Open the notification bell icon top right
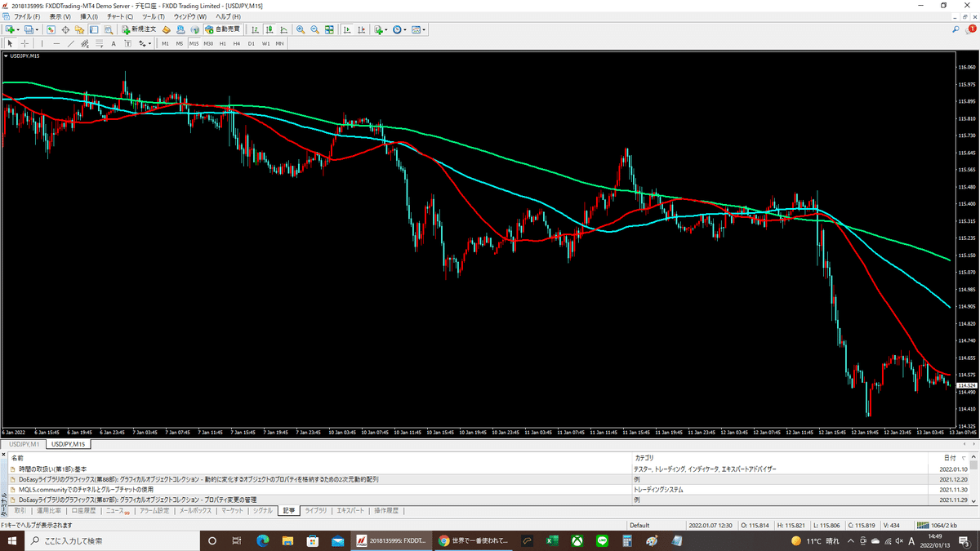The width and height of the screenshot is (980, 551). pyautogui.click(x=972, y=29)
